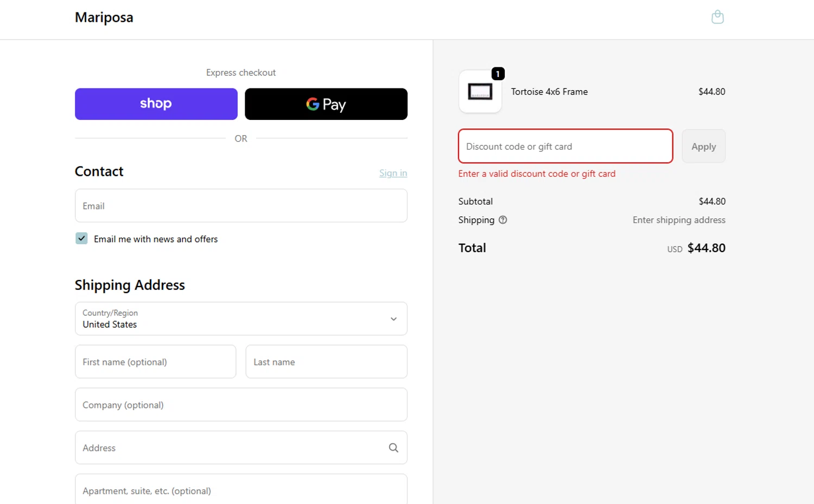Click the Last name field
Screen dimensions: 814x504
[x=327, y=362]
